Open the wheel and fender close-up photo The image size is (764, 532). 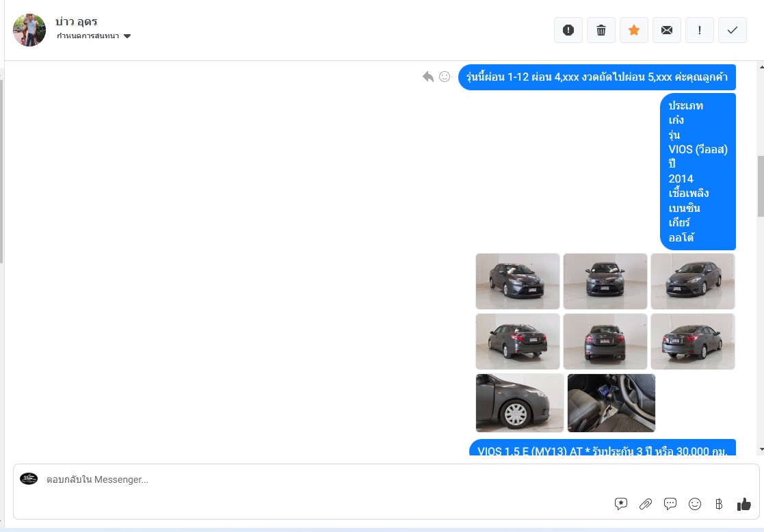point(519,403)
